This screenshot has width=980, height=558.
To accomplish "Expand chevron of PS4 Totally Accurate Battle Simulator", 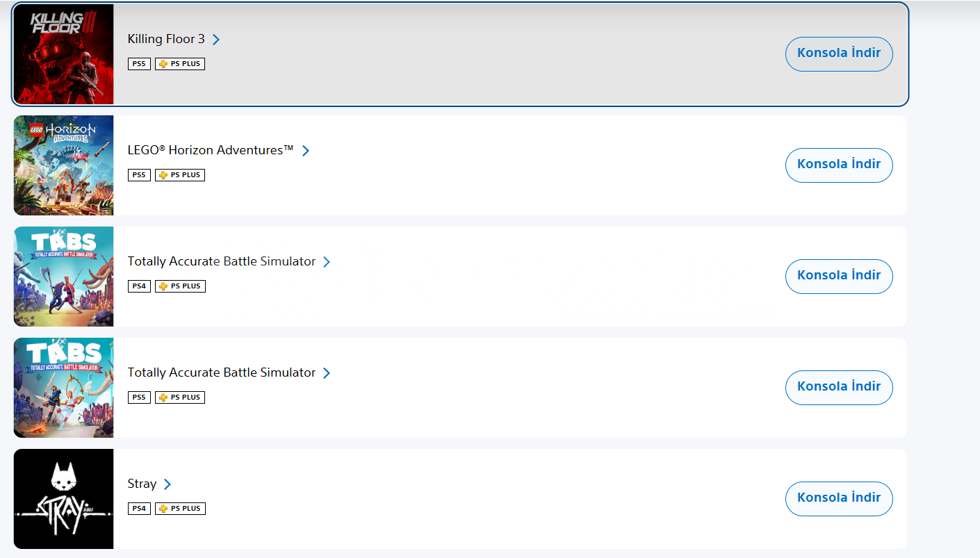I will tap(327, 262).
